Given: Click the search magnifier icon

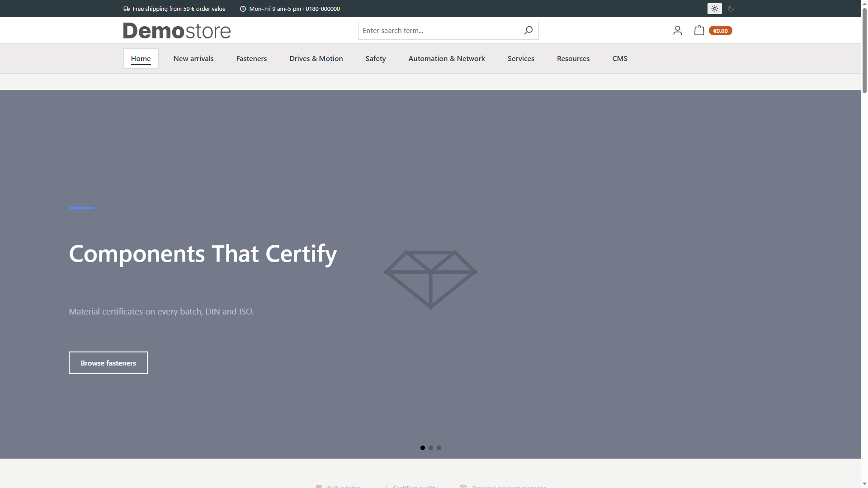Looking at the screenshot, I should [528, 30].
